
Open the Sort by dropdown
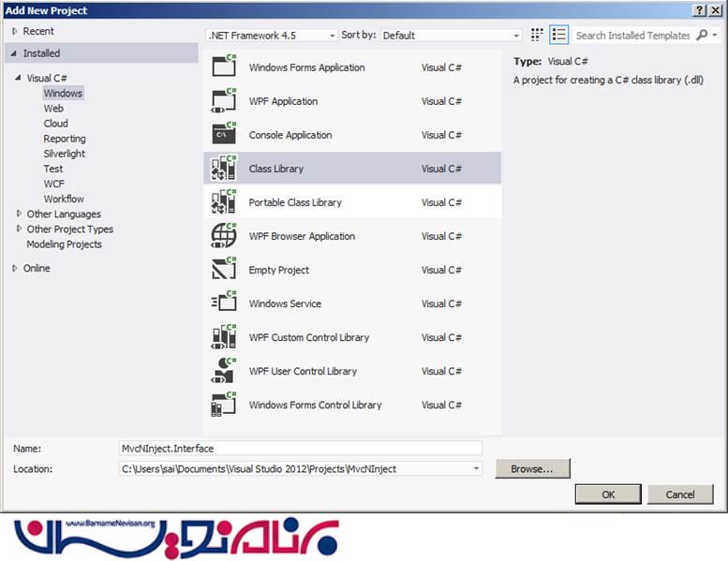tap(450, 36)
